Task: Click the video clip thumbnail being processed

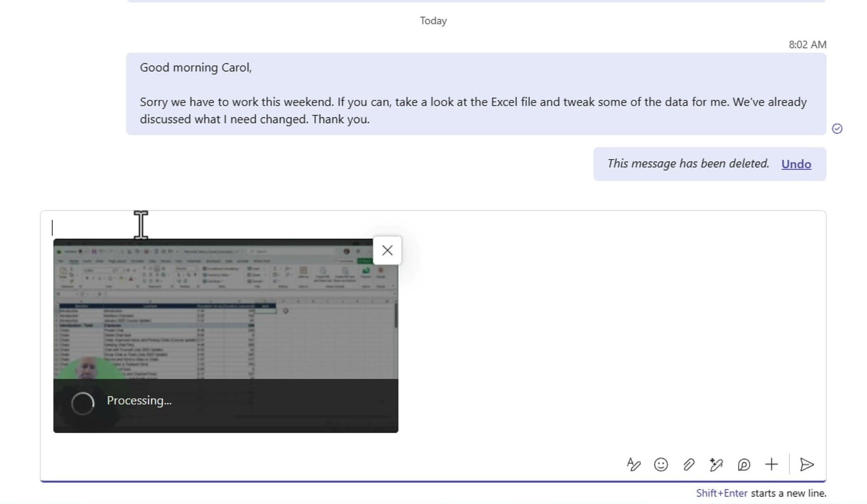Action: point(226,335)
